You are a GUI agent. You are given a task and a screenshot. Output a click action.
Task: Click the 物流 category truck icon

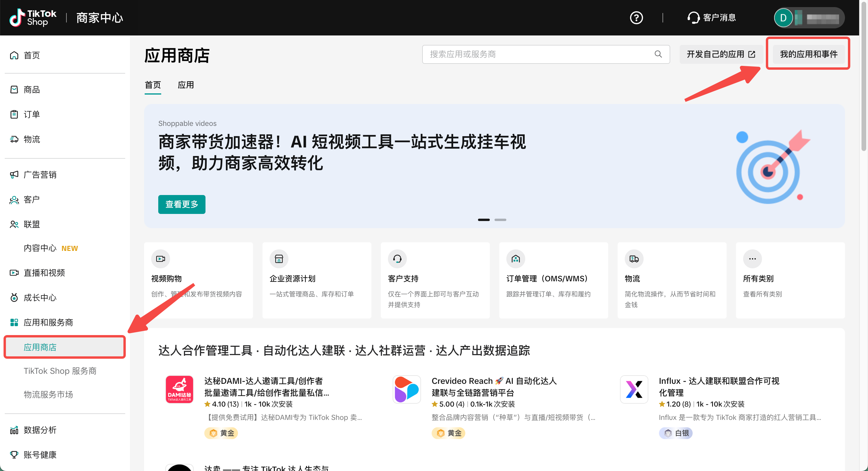coord(634,259)
